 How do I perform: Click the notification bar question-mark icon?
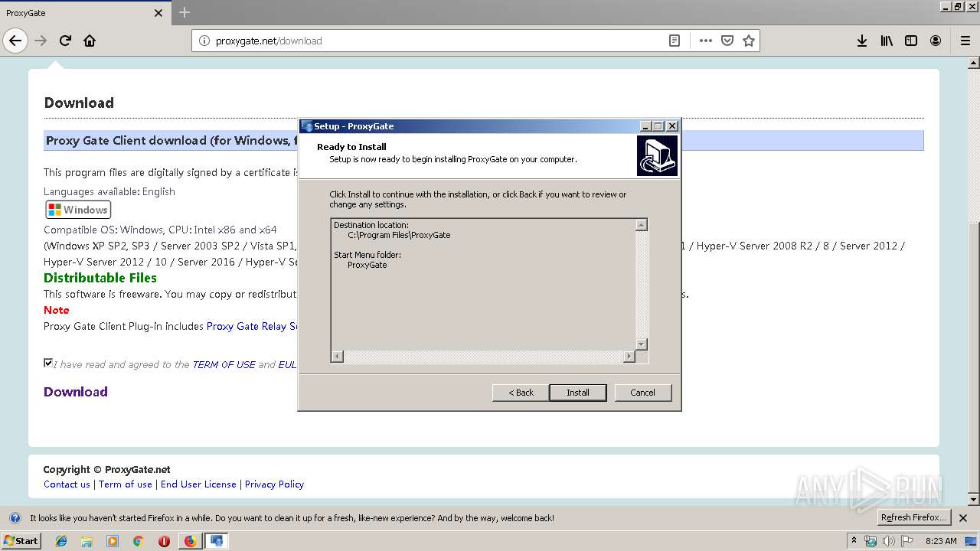coord(15,518)
